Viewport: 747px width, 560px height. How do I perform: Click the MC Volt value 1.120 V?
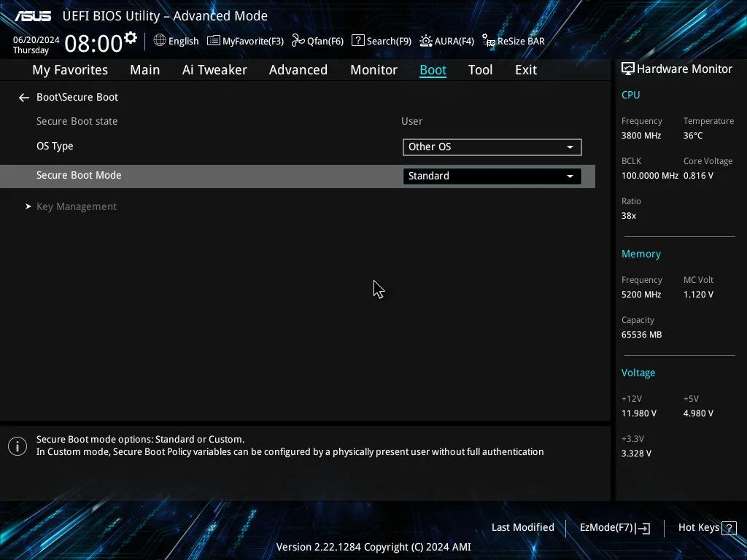point(698,295)
